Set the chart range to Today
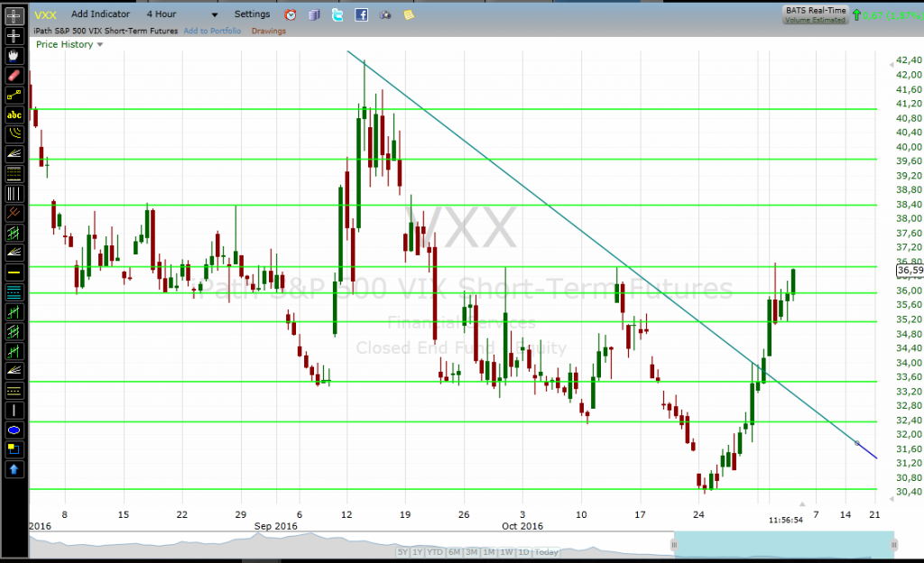This screenshot has height=563, width=924. [546, 552]
